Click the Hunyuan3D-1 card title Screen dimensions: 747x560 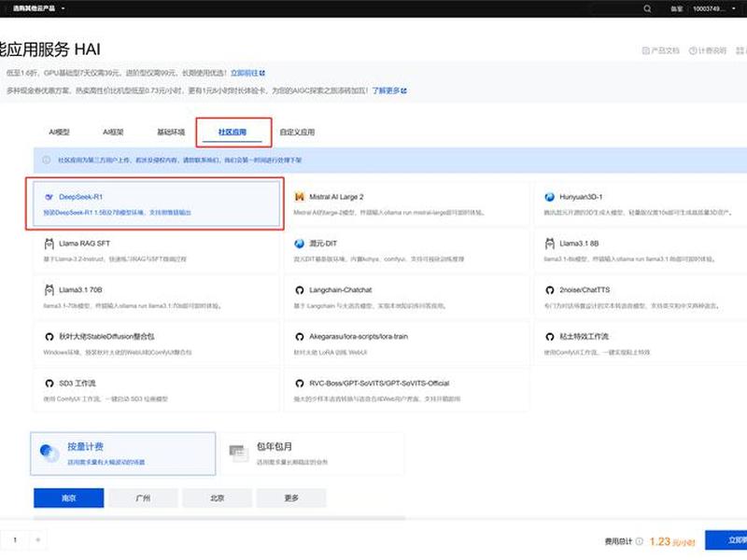[x=581, y=197]
